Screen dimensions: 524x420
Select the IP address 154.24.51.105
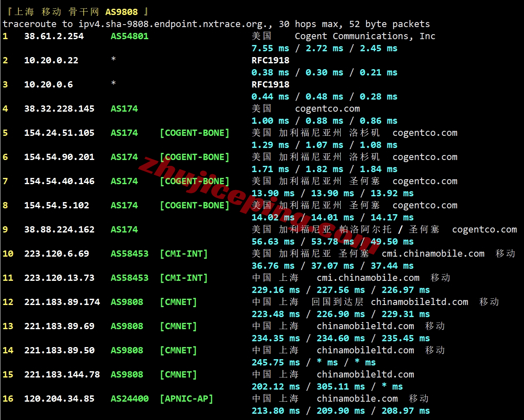coord(60,133)
